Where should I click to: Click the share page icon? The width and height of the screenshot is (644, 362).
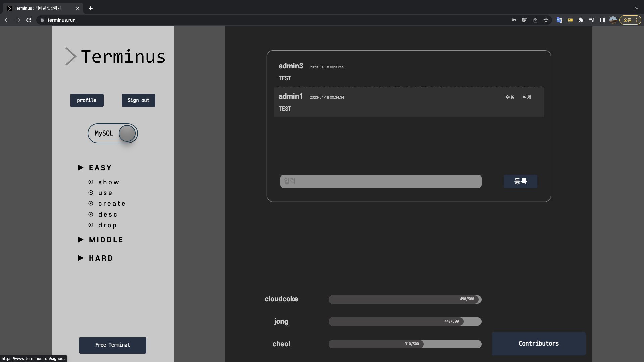[x=535, y=20]
